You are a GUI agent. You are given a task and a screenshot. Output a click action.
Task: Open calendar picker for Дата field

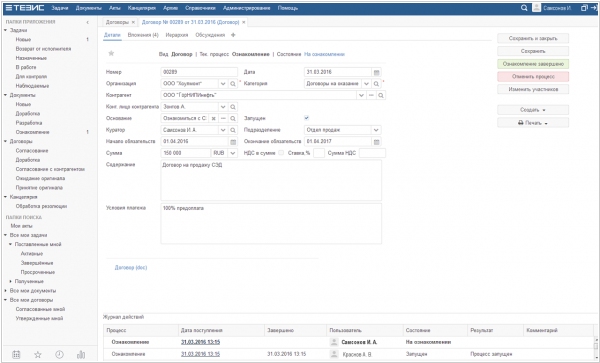point(377,72)
